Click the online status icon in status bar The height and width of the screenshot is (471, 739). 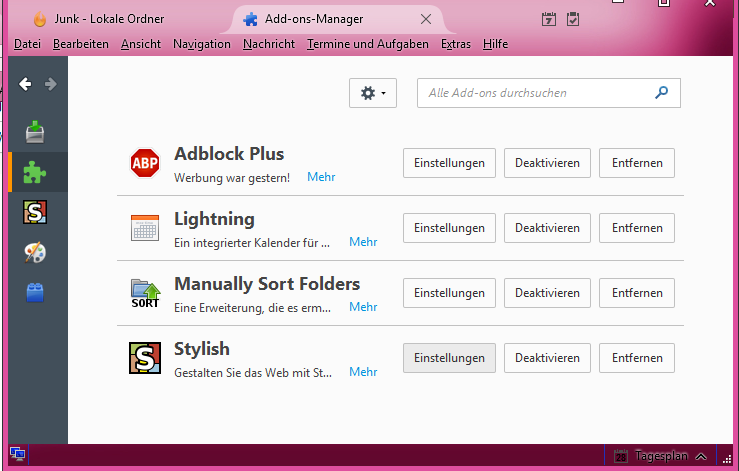coord(17,455)
